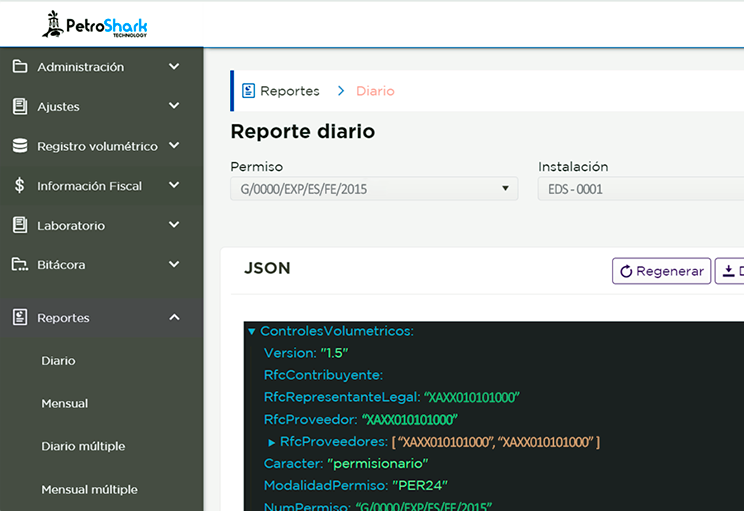The image size is (744, 511).
Task: Open the Diario report submenu item
Action: tap(58, 361)
